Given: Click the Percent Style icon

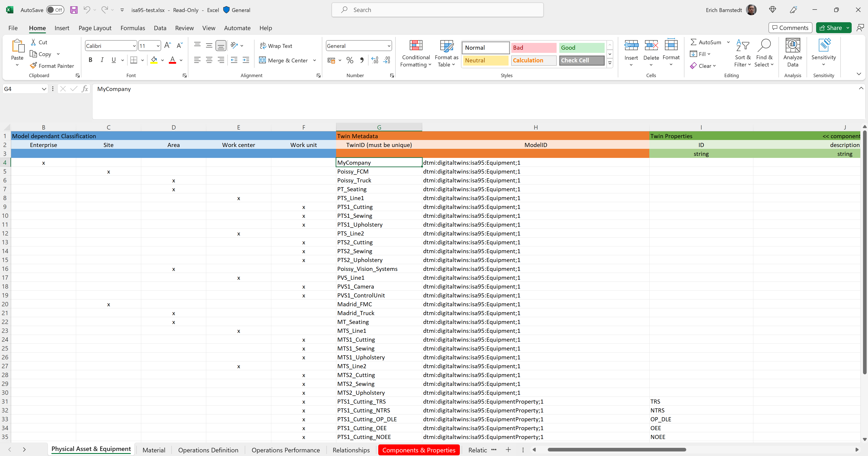Looking at the screenshot, I should click(x=350, y=60).
